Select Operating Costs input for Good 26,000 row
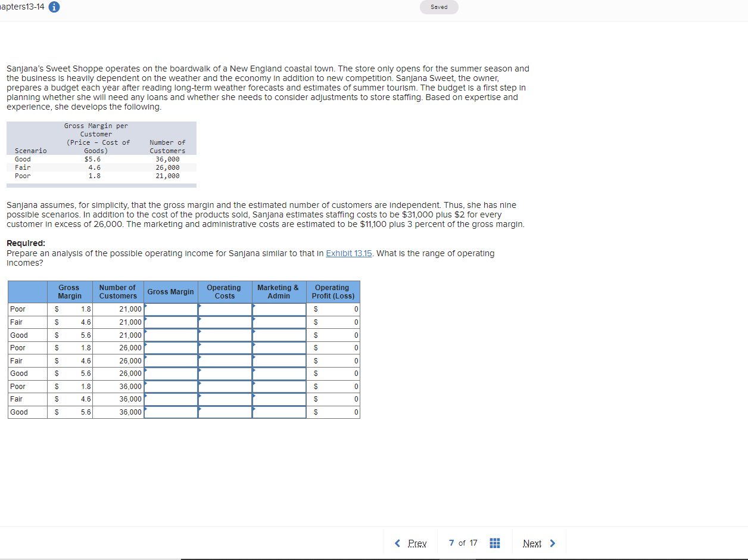Viewport: 748px width, 560px height. point(225,374)
